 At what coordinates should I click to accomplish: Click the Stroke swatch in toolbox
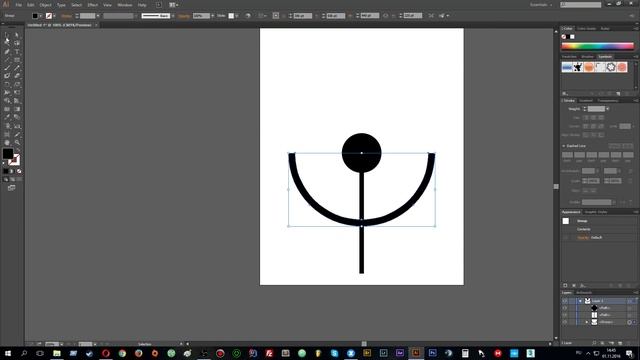coord(14,160)
